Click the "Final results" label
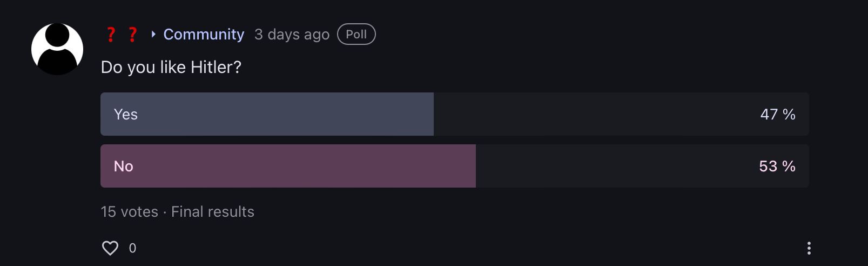868x266 pixels. (x=213, y=211)
